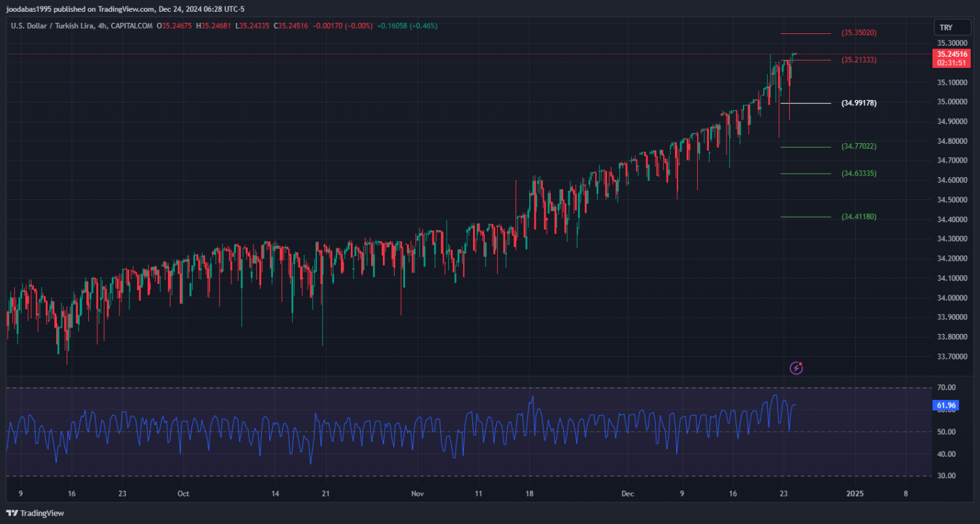The image size is (980, 524).
Task: Click the 70.00 level on the RSI scale
Action: pos(947,388)
